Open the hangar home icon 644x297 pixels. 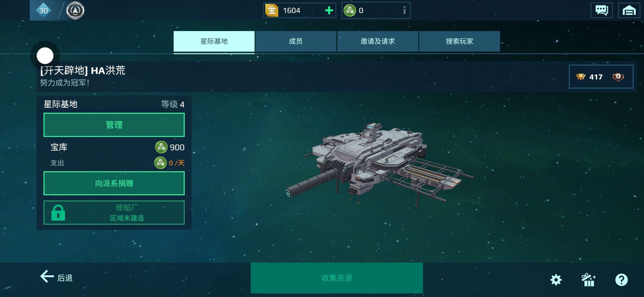coord(629,10)
